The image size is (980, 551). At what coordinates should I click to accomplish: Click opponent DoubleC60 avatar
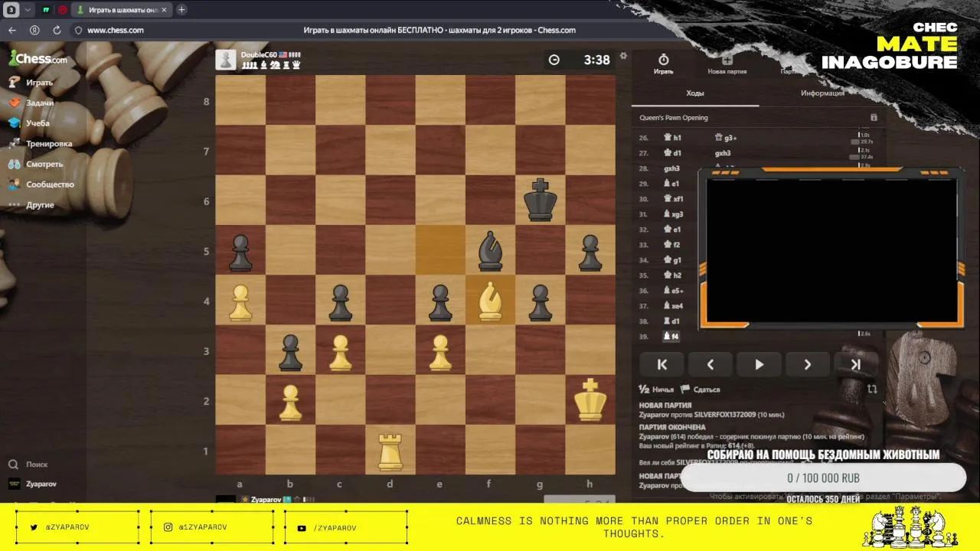pyautogui.click(x=226, y=60)
